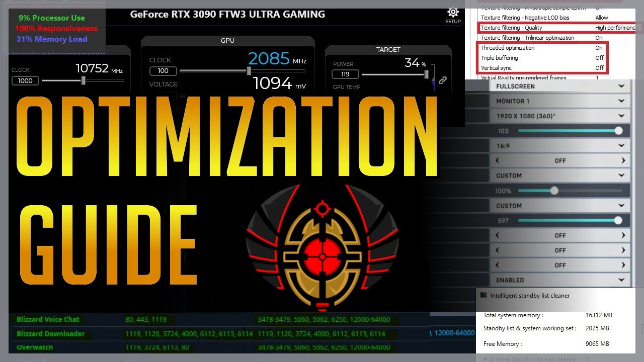Click the Total system memory label
The image size is (644, 362).
coord(513,315)
